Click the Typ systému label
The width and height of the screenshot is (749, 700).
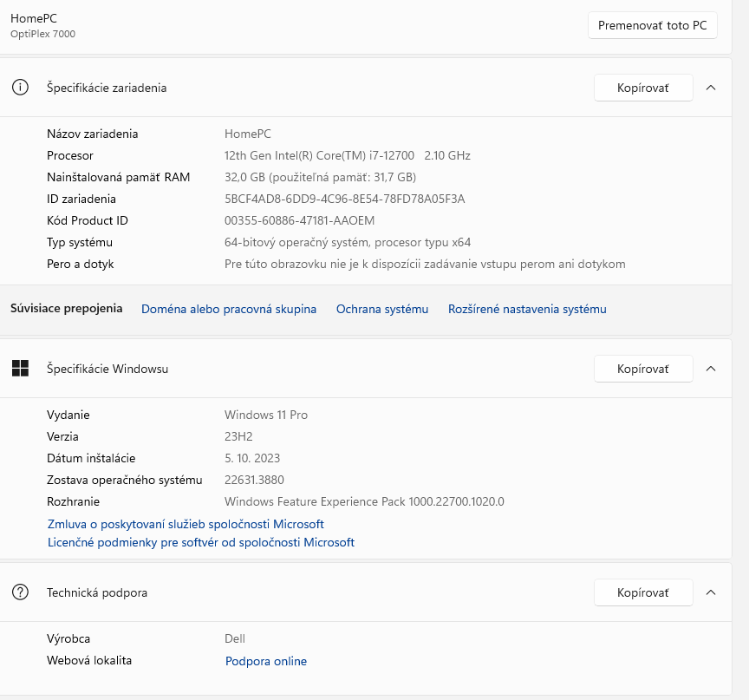pyautogui.click(x=79, y=242)
